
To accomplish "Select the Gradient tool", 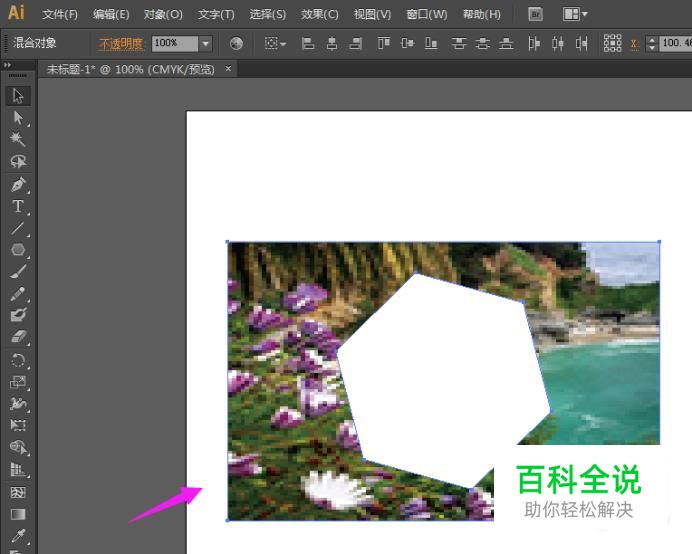I will click(x=18, y=514).
